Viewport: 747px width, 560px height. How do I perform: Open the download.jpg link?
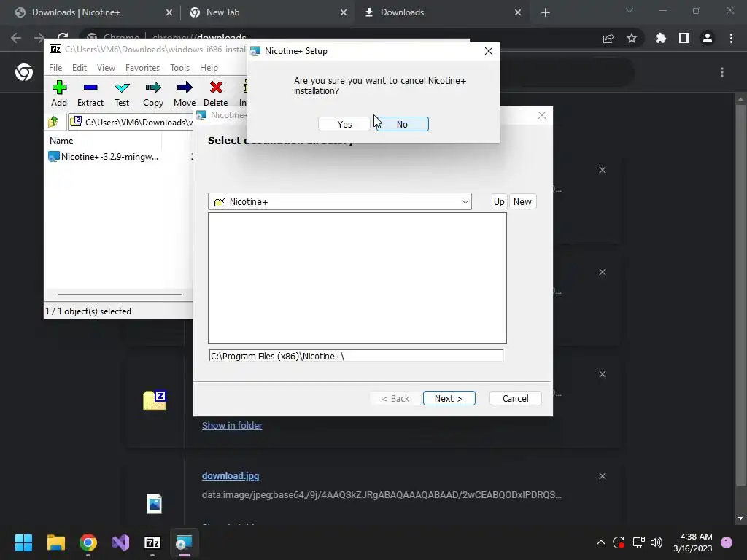(x=231, y=475)
